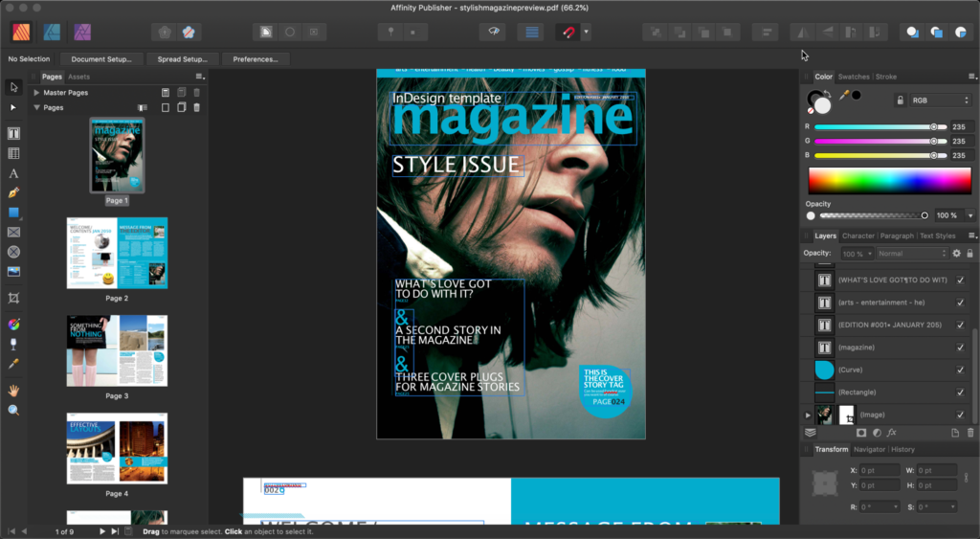This screenshot has width=980, height=539.
Task: Select the Table tool
Action: tap(13, 153)
